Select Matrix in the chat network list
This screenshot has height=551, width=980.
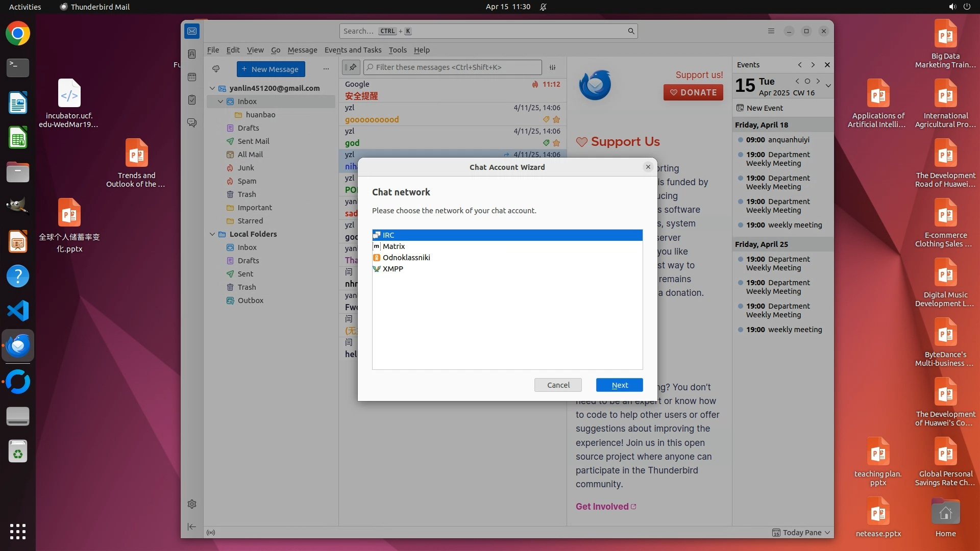394,246
